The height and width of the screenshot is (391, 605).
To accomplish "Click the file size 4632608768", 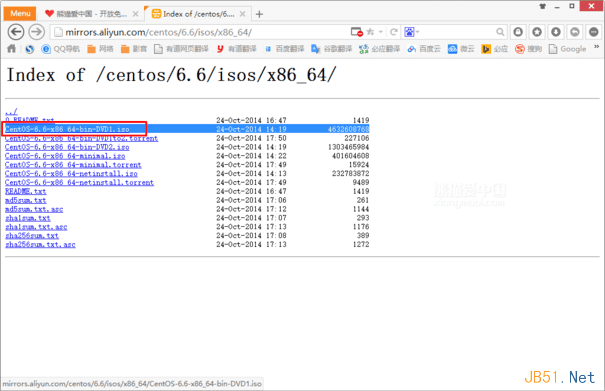I will pos(348,129).
